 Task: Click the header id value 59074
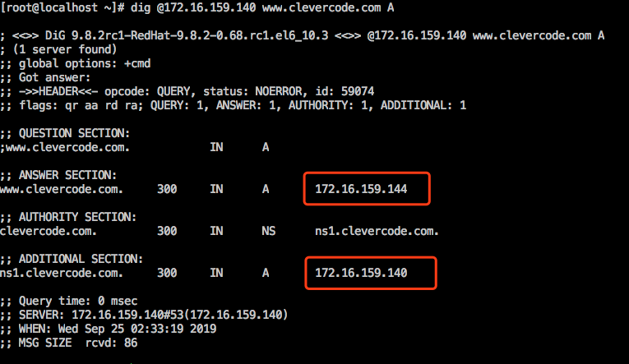pyautogui.click(x=358, y=91)
